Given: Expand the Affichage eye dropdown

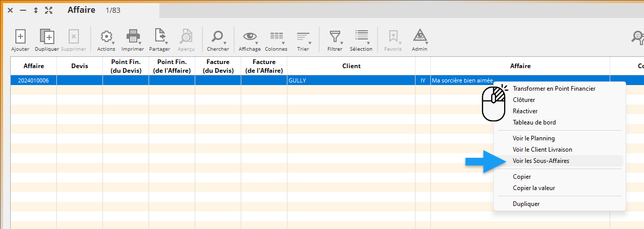Looking at the screenshot, I should tap(250, 37).
